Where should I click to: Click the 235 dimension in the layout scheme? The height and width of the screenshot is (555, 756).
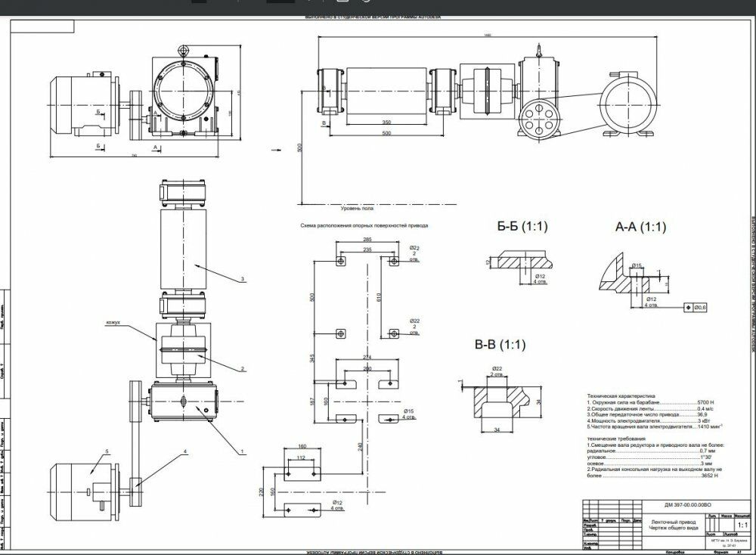[x=367, y=250]
